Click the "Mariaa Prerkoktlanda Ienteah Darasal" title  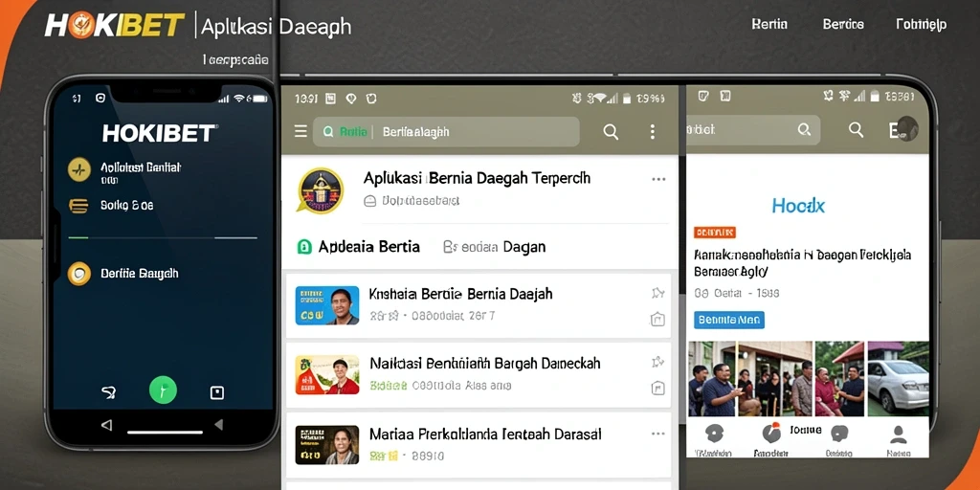point(485,434)
